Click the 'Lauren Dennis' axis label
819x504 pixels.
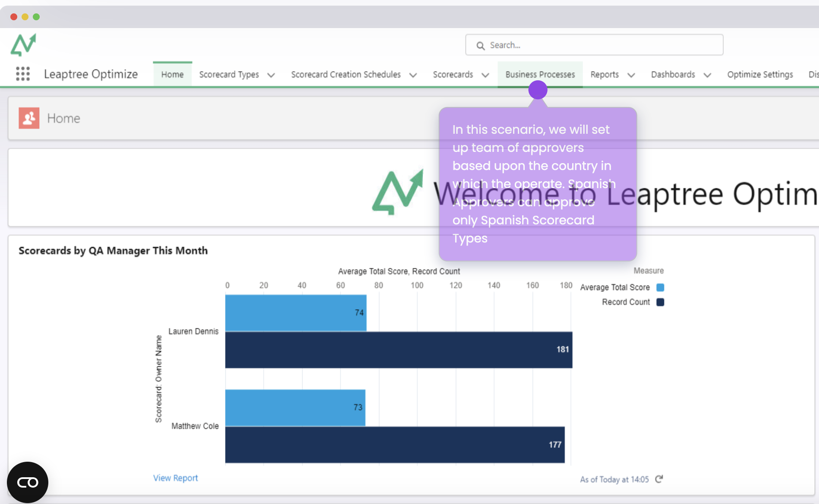(x=193, y=331)
